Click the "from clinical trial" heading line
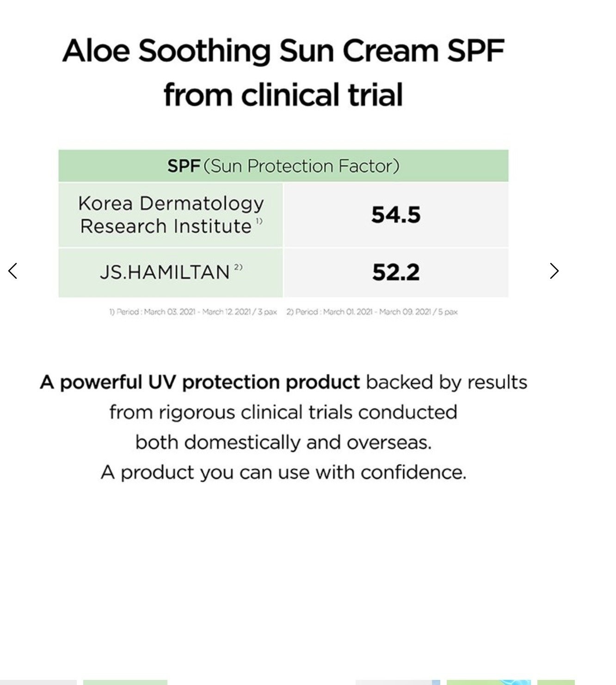The image size is (616, 685). pyautogui.click(x=283, y=95)
